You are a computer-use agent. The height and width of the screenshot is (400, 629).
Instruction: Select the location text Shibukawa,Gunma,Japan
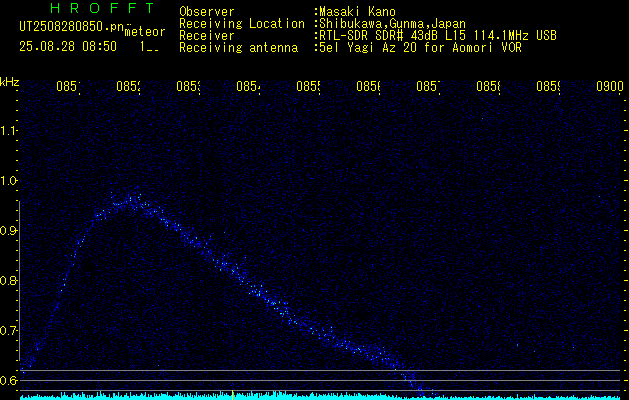[x=392, y=24]
